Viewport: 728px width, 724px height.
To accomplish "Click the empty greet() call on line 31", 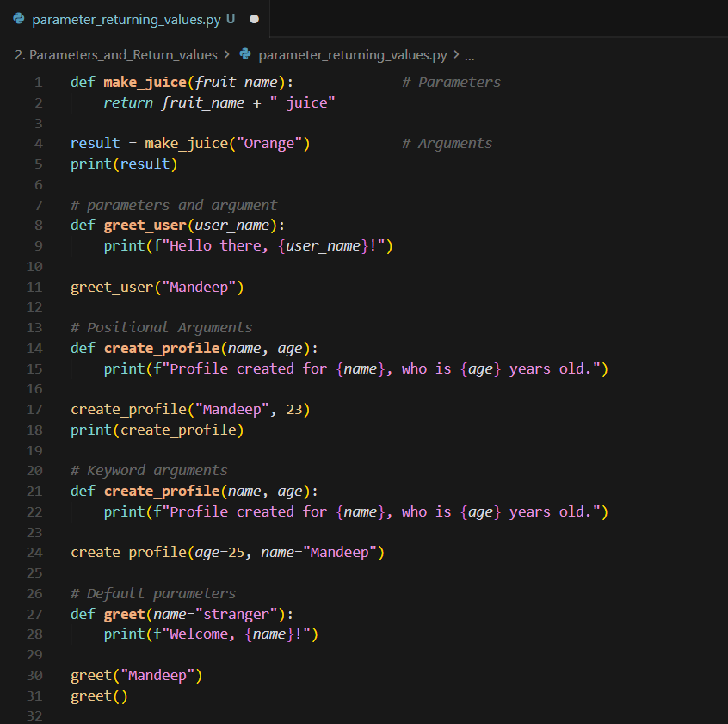I will (99, 696).
